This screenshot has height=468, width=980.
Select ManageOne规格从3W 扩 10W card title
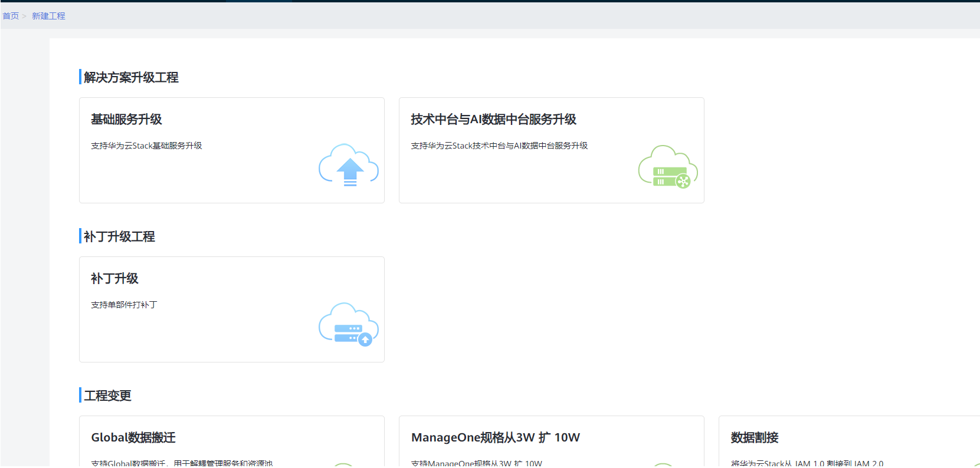pyautogui.click(x=496, y=437)
